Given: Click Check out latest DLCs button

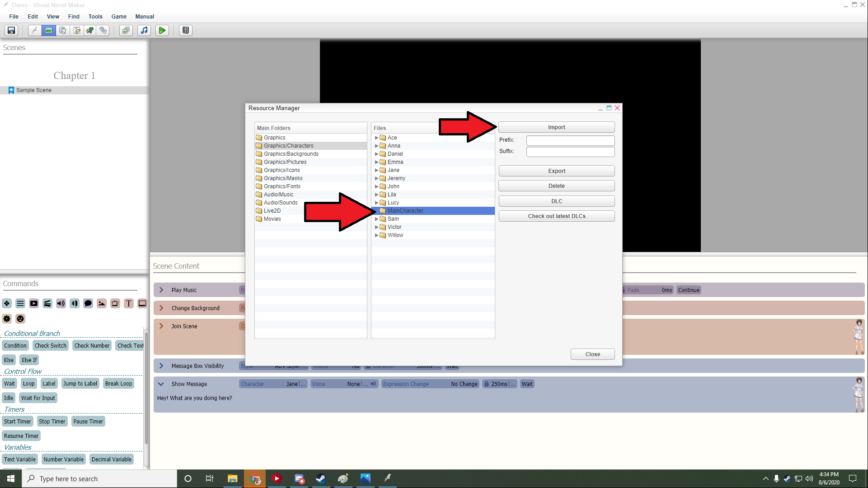Looking at the screenshot, I should point(556,216).
